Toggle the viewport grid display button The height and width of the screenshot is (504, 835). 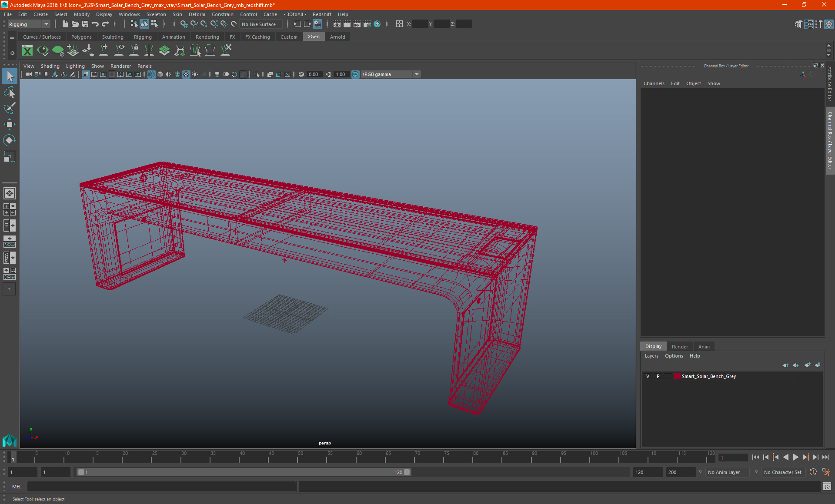[x=86, y=74]
